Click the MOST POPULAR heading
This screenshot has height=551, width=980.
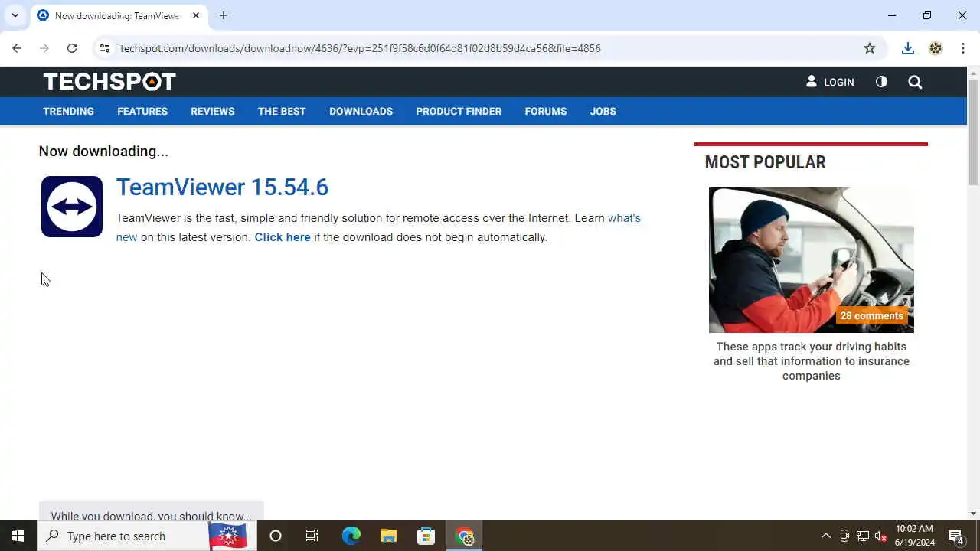click(765, 162)
